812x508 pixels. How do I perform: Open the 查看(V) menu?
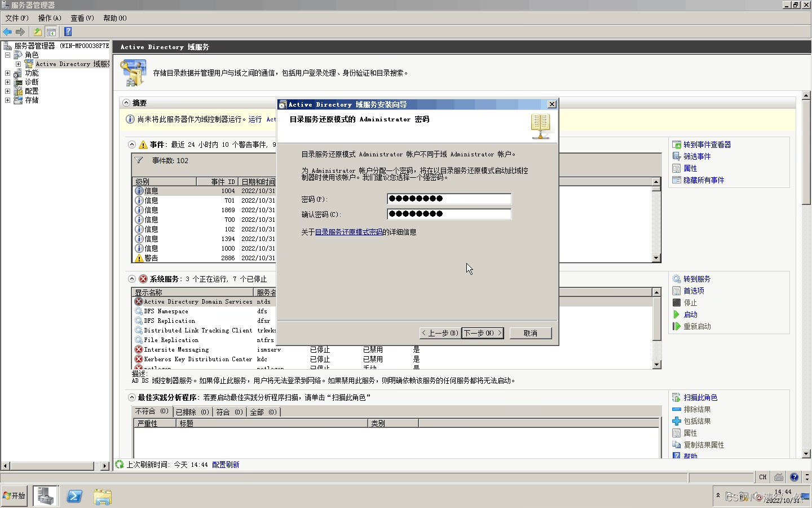tap(82, 18)
